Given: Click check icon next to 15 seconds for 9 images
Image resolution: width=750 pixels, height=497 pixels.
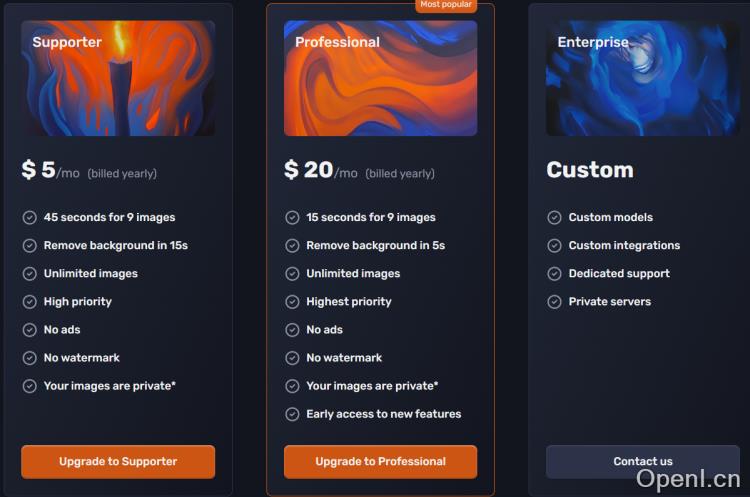Looking at the screenshot, I should coord(292,217).
